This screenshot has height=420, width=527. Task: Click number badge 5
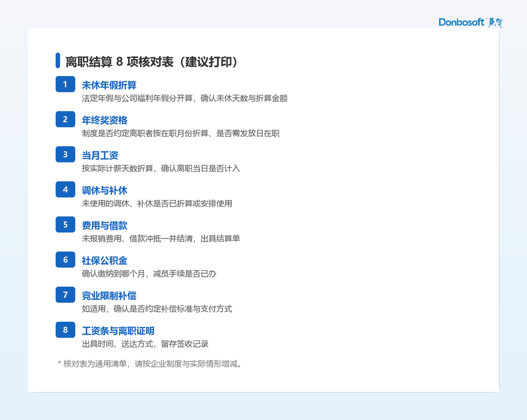click(x=65, y=225)
